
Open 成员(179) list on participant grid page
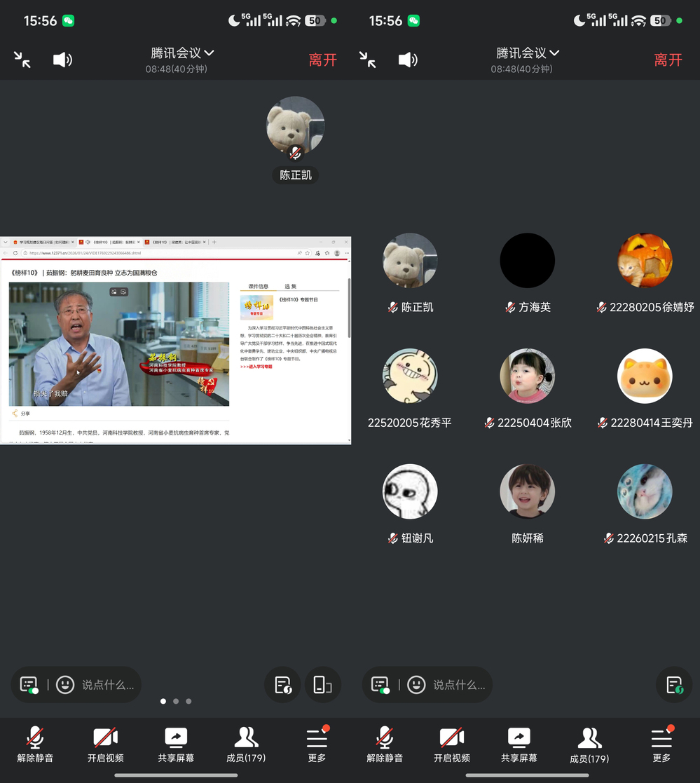(x=589, y=744)
